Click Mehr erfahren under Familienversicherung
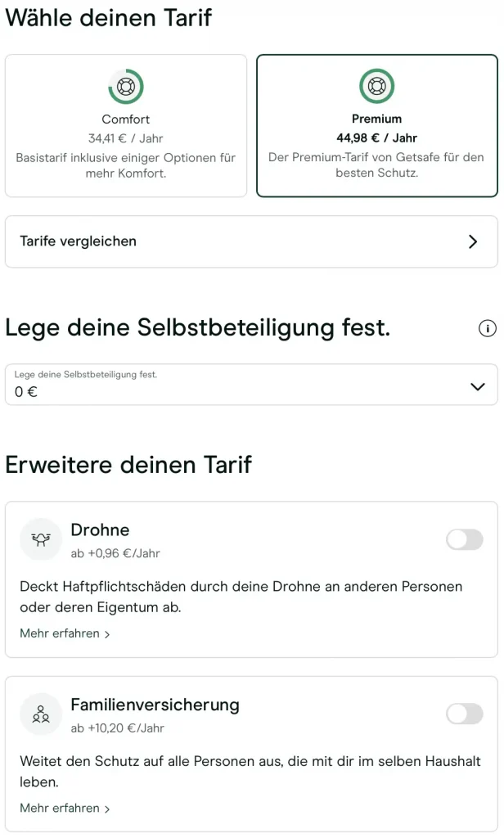 (65, 809)
